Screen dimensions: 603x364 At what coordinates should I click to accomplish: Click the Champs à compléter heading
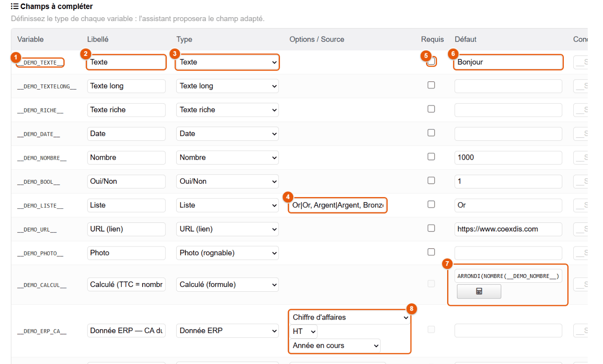tap(56, 6)
